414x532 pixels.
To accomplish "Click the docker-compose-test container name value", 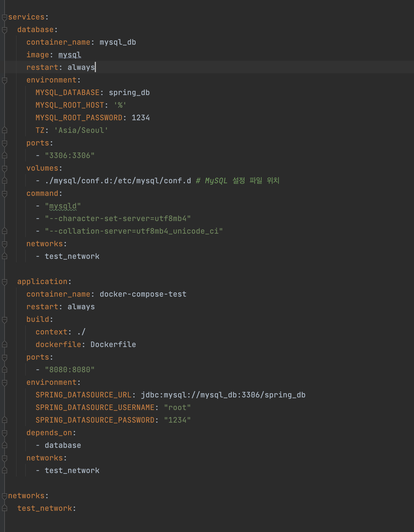I will (x=143, y=294).
